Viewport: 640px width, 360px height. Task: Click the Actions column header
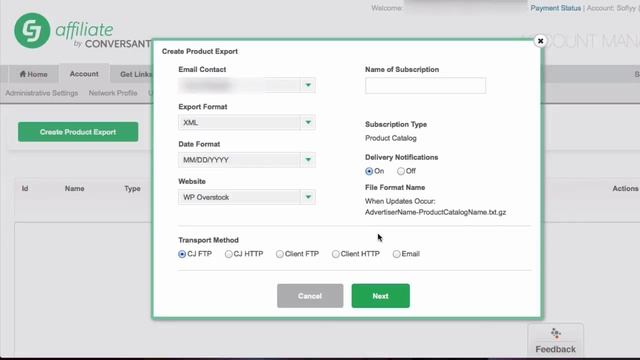[x=625, y=189]
